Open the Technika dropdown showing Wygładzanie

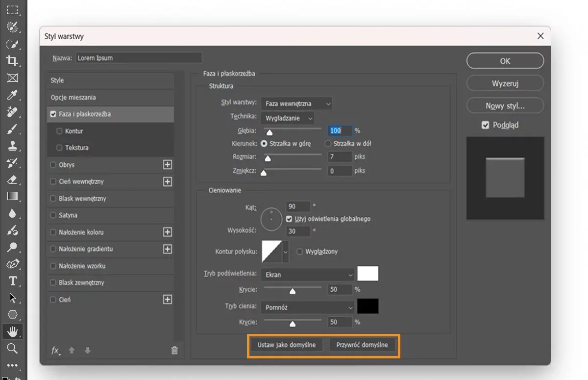[288, 118]
